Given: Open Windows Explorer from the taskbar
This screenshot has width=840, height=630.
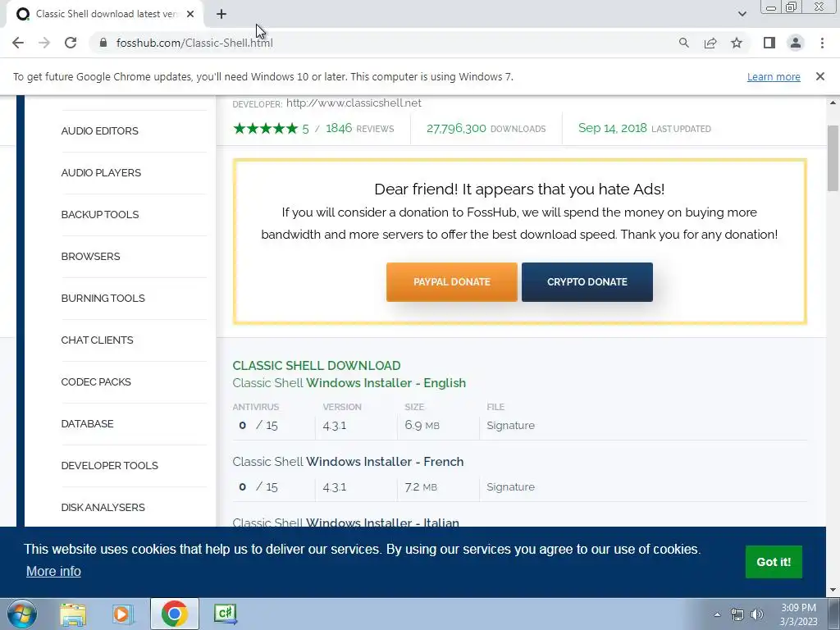Looking at the screenshot, I should [73, 614].
